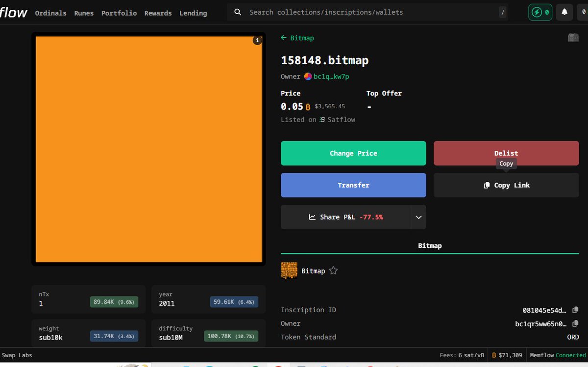The width and height of the screenshot is (588, 367).
Task: Click the info icon on the inscription image
Action: pyautogui.click(x=257, y=40)
